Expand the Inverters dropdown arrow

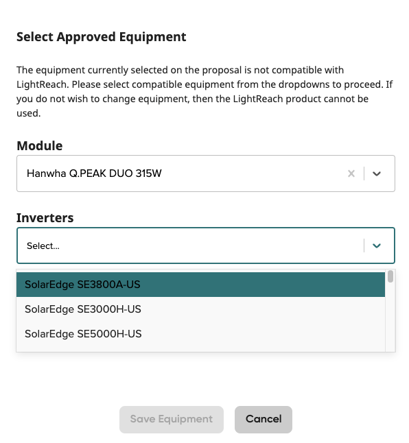(x=377, y=246)
